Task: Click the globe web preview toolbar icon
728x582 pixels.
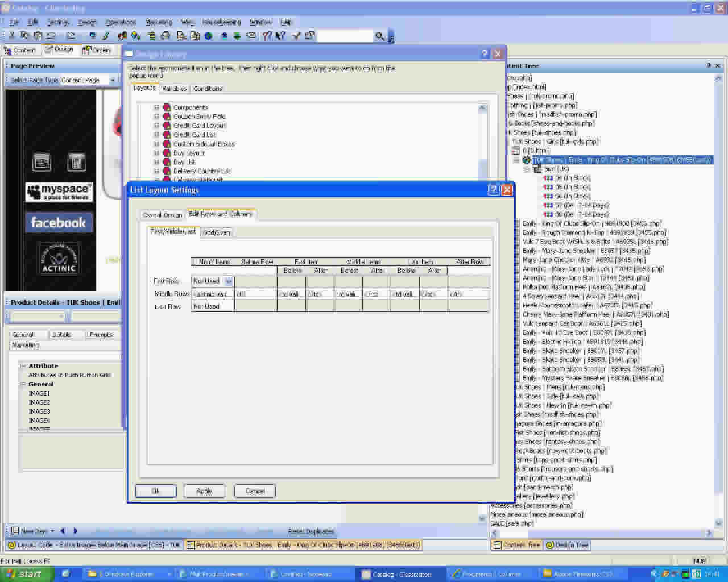Action: pyautogui.click(x=209, y=36)
